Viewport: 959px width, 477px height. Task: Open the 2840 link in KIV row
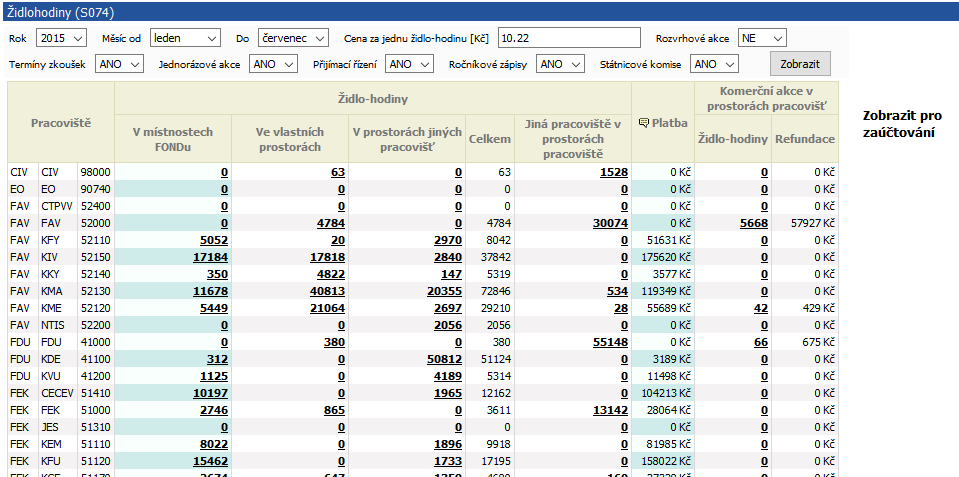pyautogui.click(x=448, y=257)
